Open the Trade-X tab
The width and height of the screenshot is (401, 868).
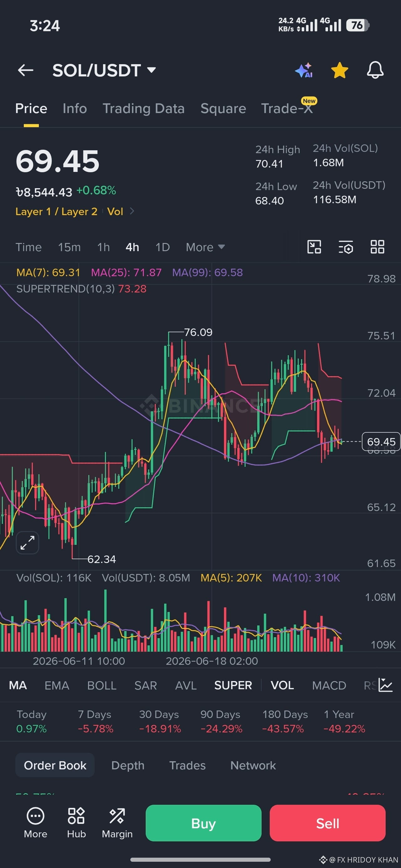click(287, 108)
